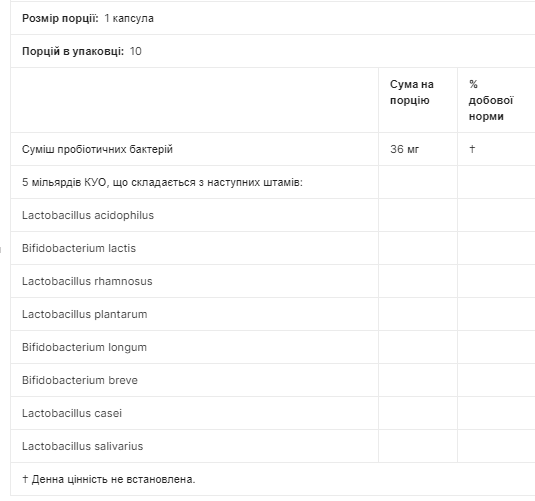Click the 'Розмір порції' label
Viewport: 535px width, 501px height.
click(60, 18)
